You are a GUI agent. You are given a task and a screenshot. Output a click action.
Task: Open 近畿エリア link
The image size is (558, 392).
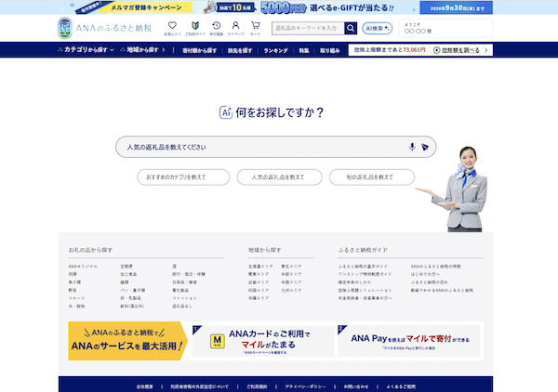(x=259, y=282)
